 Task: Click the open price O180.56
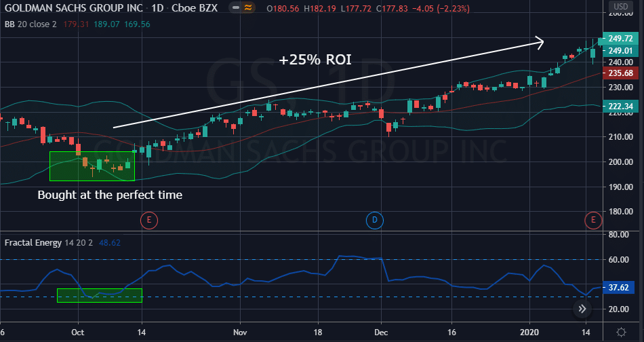283,8
